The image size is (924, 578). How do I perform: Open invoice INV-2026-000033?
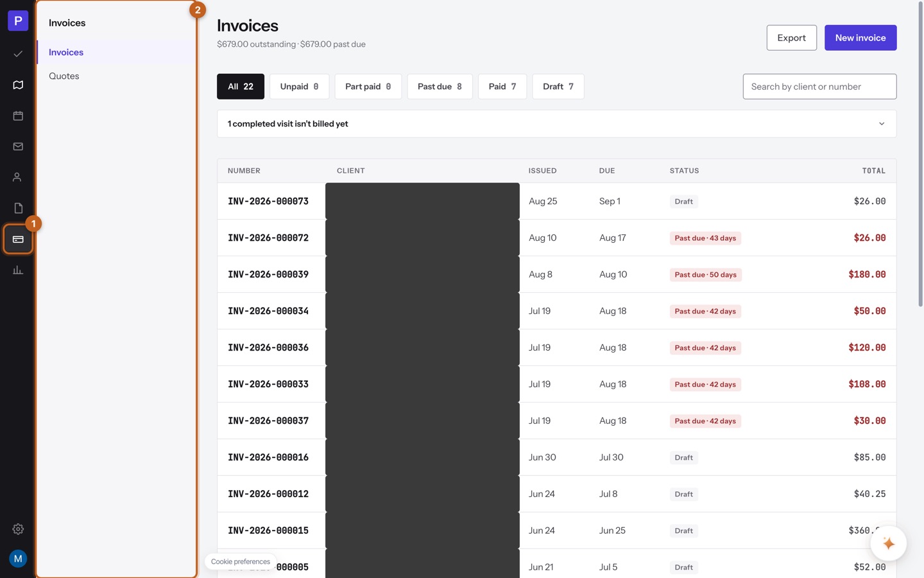268,385
